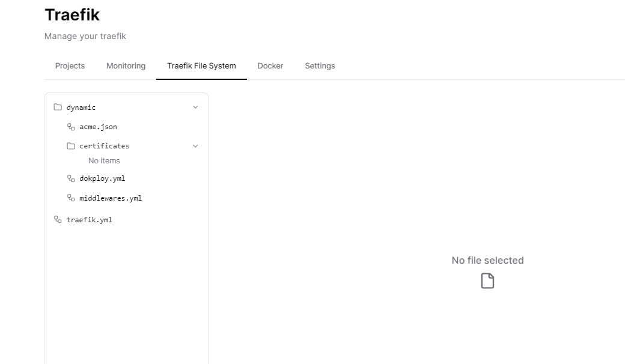Open dokploy.yml in the file tree
The width and height of the screenshot is (625, 364).
pyautogui.click(x=102, y=178)
